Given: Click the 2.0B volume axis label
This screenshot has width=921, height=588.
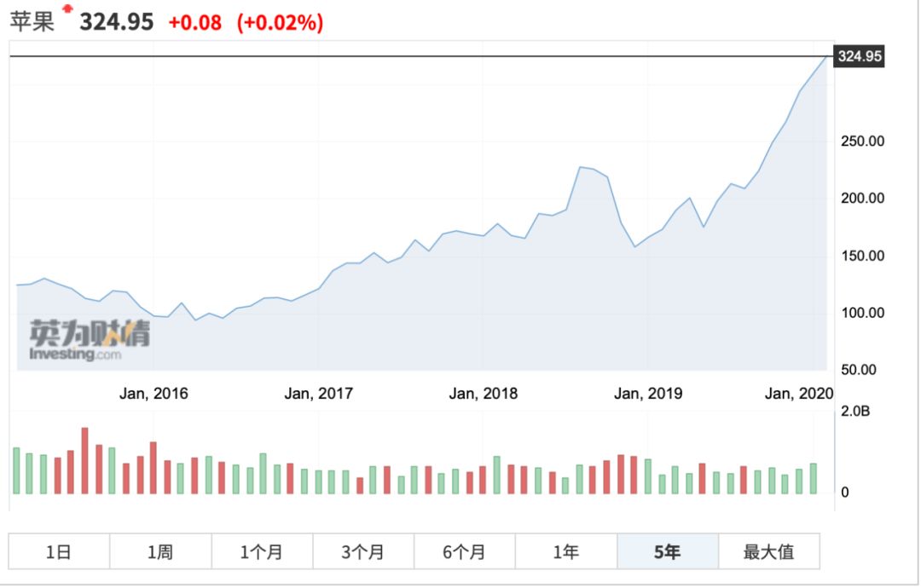Looking at the screenshot, I should point(856,412).
